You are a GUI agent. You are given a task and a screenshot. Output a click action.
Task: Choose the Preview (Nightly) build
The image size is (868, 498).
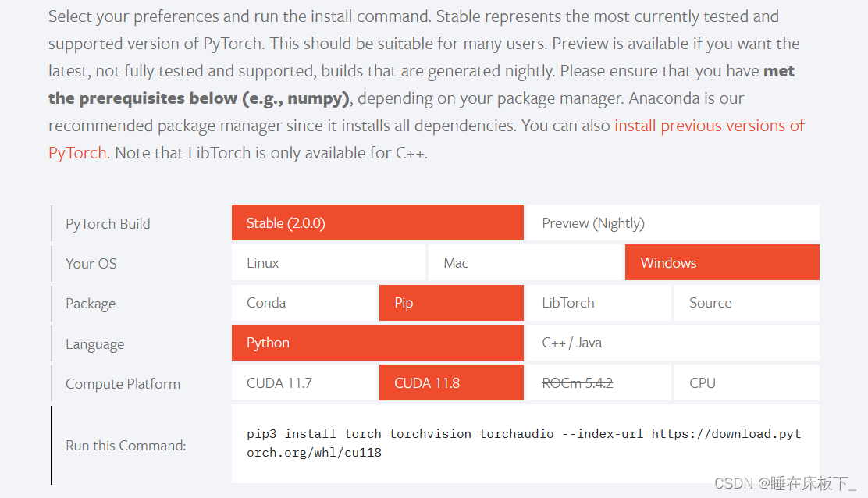672,223
